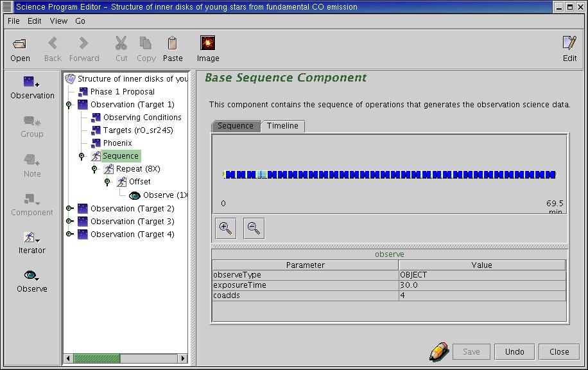Click the Forward arrow toolbar icon

tap(83, 43)
